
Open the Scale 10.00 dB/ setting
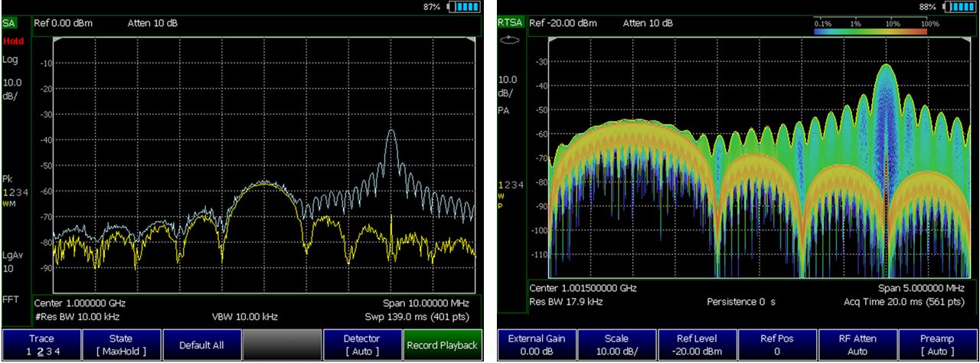click(618, 345)
